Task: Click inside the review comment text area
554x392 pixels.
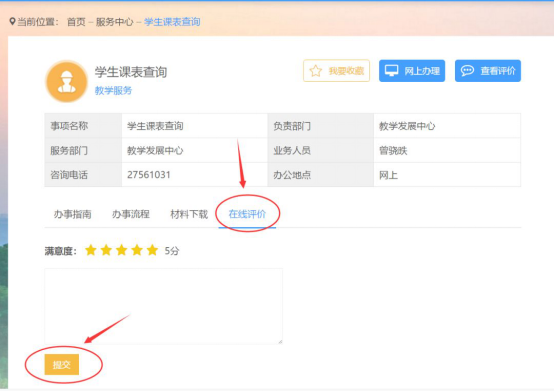Action: (x=164, y=306)
